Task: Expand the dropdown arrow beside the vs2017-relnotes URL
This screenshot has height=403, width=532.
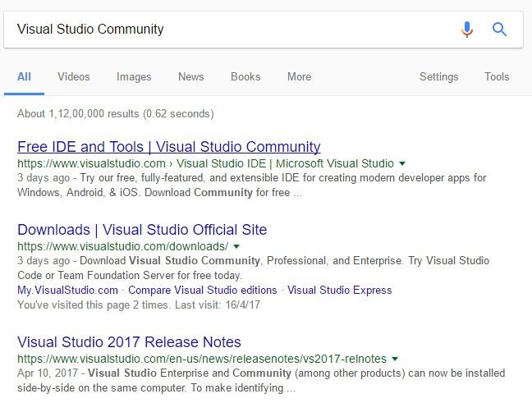Action: tap(395, 359)
